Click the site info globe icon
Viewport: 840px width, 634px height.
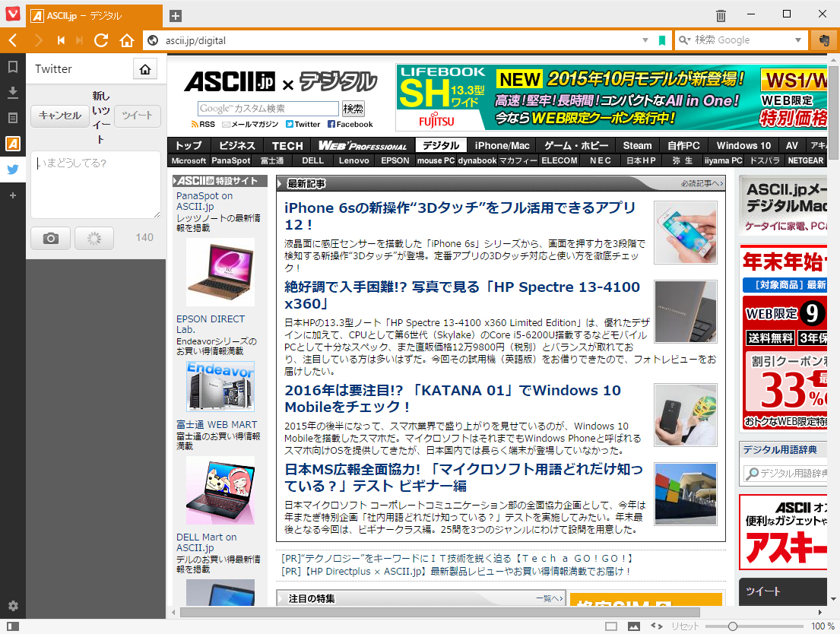pyautogui.click(x=154, y=40)
